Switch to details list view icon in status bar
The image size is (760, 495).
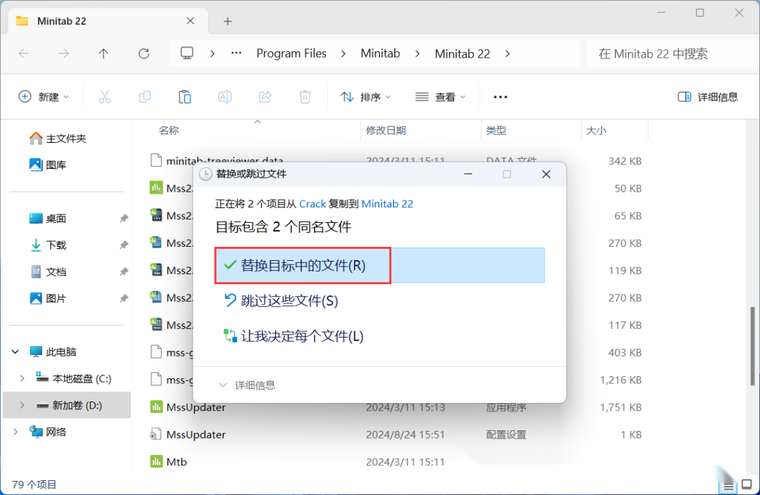point(728,486)
